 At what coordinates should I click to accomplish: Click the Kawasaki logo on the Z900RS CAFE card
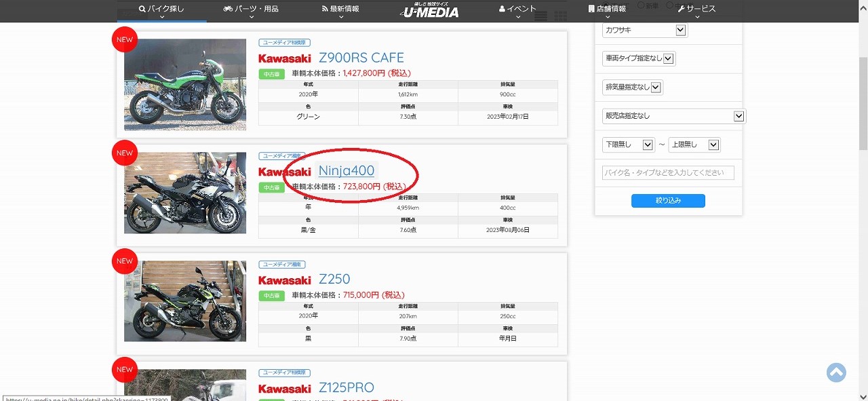point(285,58)
